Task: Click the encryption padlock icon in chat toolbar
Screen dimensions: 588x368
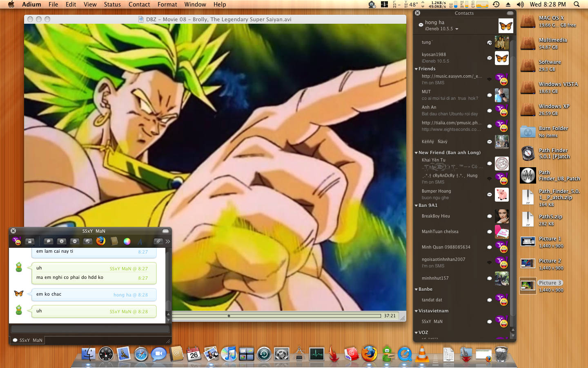Action: pos(30,241)
